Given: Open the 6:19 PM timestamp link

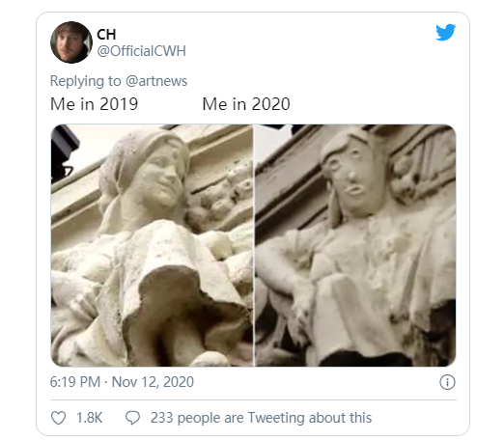Looking at the screenshot, I should [75, 382].
